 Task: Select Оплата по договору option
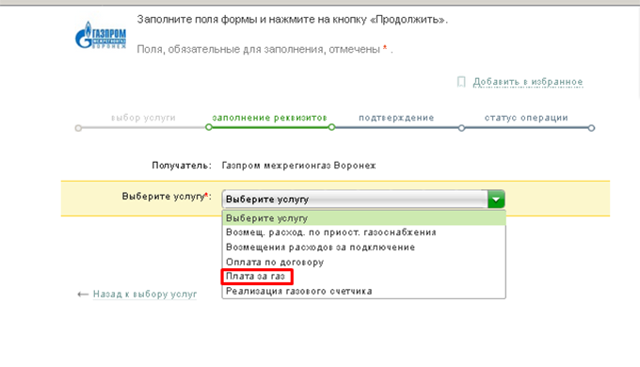click(x=364, y=262)
